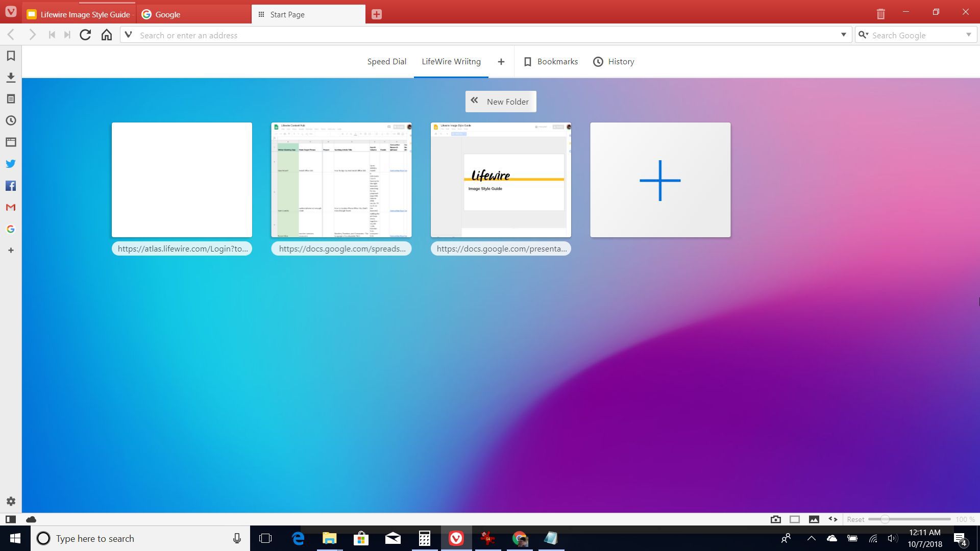The image size is (980, 551).
Task: Open the Vivaldi main menu icon
Action: [11, 12]
